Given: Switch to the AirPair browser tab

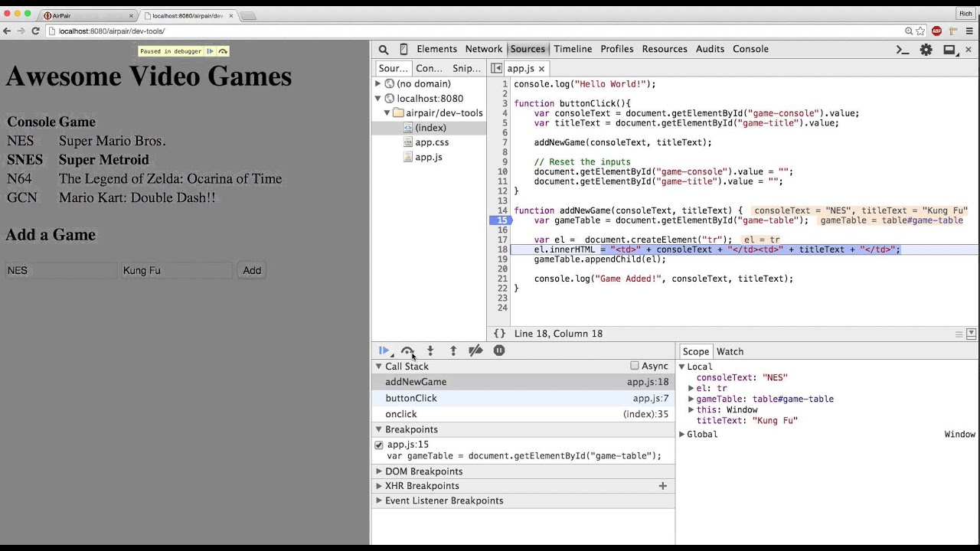Looking at the screenshot, I should (88, 15).
